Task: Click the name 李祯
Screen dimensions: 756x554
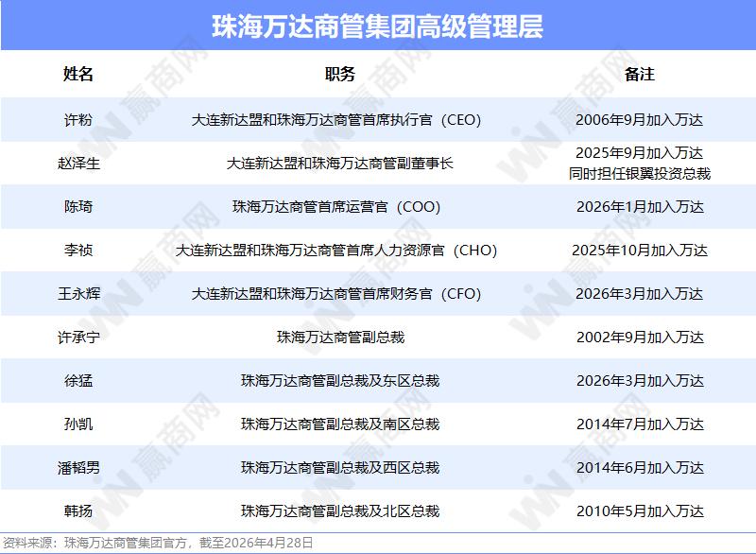Action: coord(78,250)
